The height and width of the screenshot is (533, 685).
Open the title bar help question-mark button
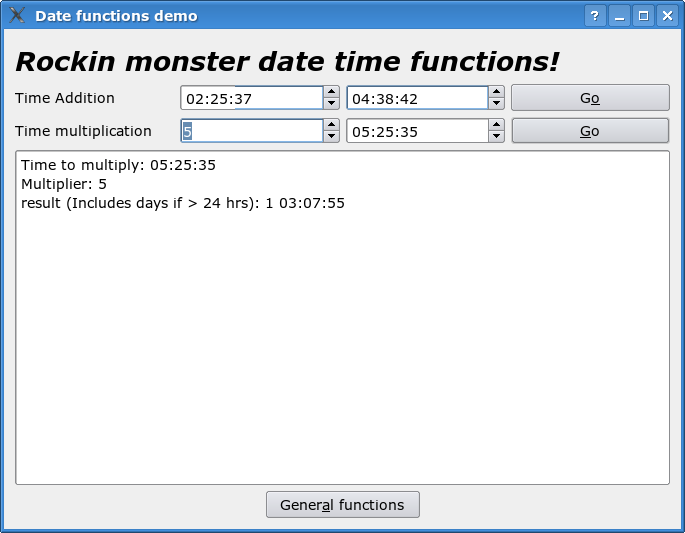click(595, 16)
